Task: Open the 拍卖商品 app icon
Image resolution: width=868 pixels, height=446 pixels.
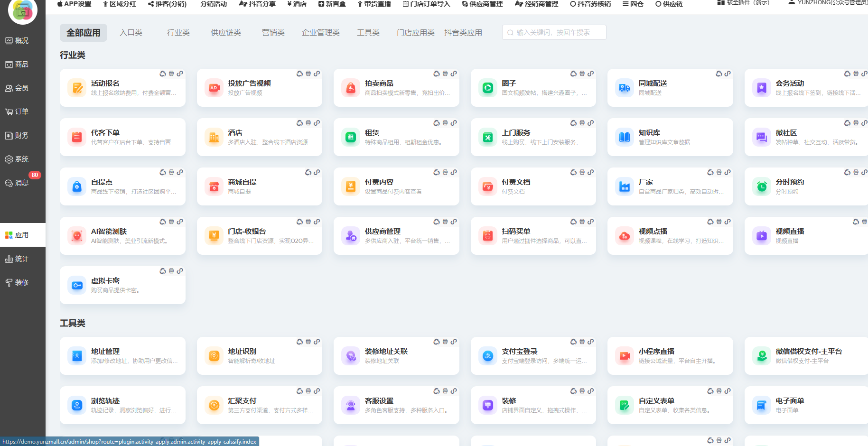Action: point(351,88)
